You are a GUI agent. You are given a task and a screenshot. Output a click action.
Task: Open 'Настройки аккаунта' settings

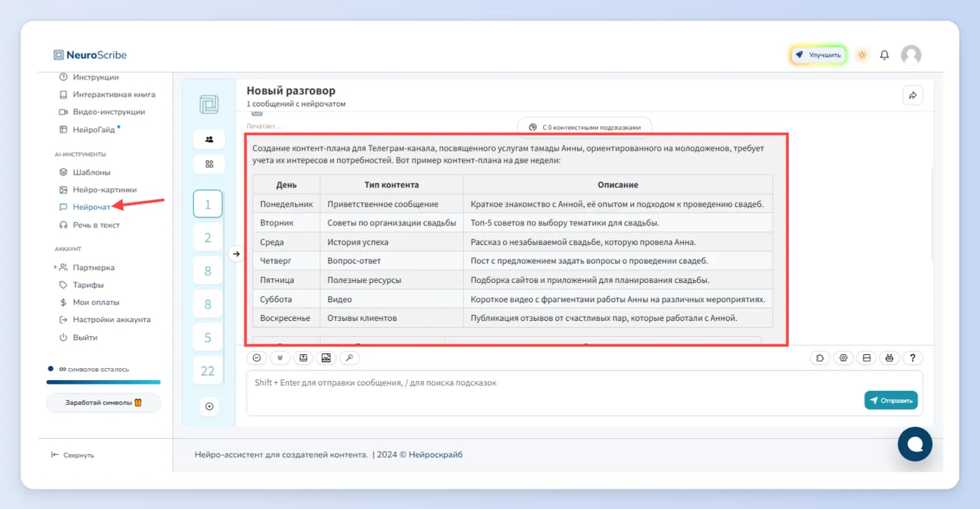pyautogui.click(x=105, y=320)
